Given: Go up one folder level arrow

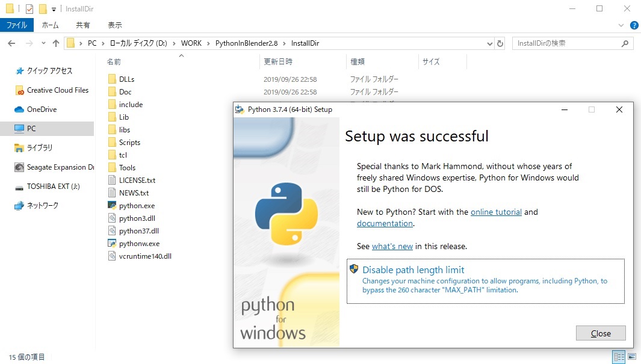Looking at the screenshot, I should 56,43.
